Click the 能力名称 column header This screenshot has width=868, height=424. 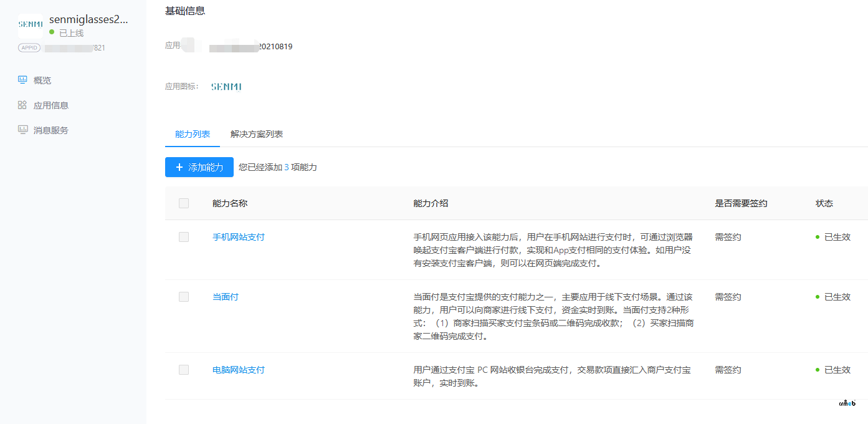[230, 203]
